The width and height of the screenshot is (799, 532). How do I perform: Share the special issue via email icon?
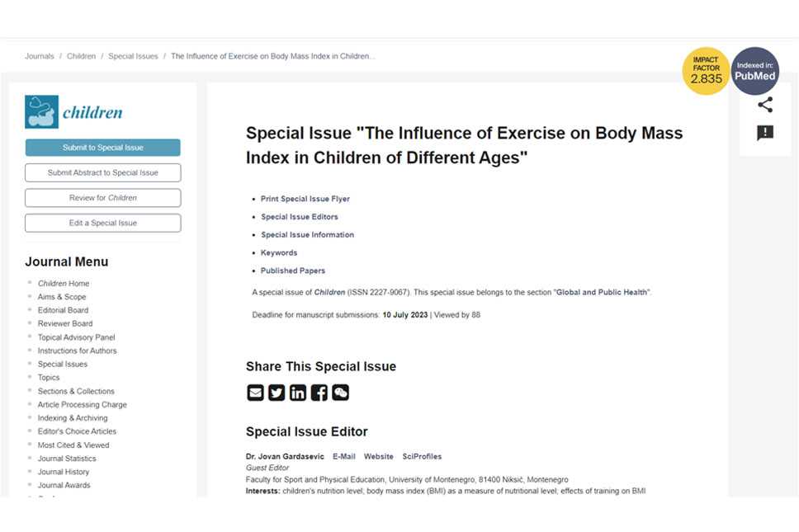click(x=255, y=393)
